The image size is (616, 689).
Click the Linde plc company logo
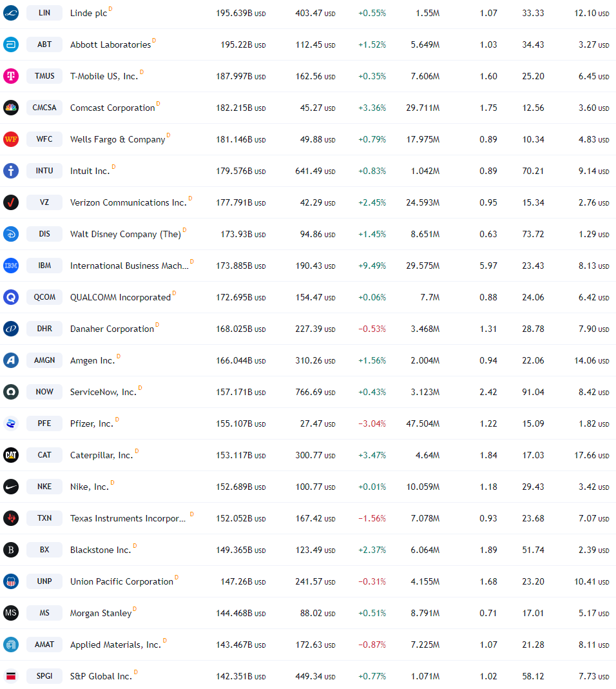[11, 13]
